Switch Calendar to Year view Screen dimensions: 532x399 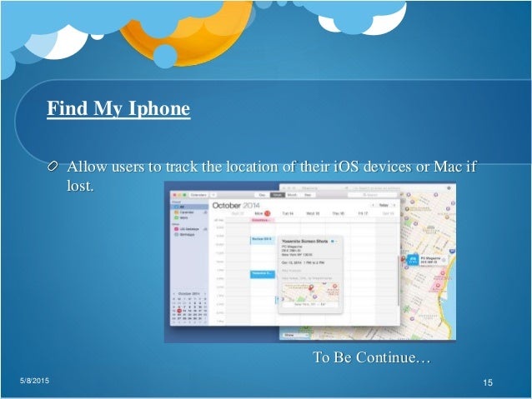click(308, 195)
